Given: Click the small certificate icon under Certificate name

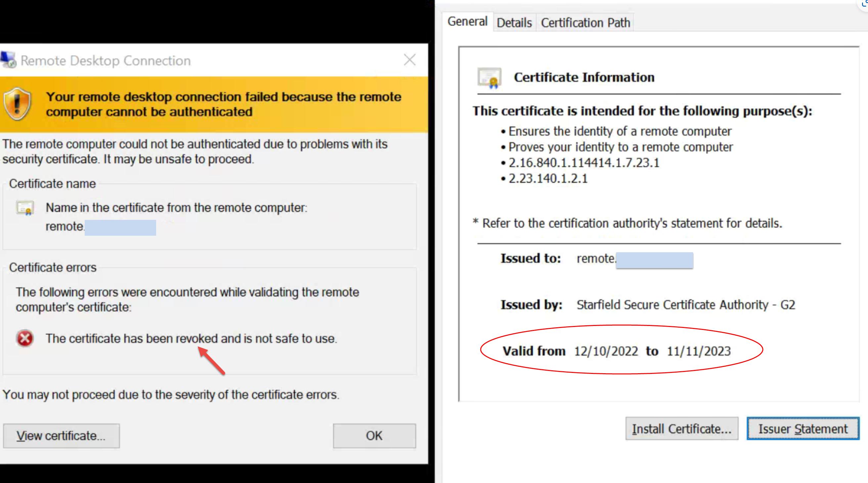Looking at the screenshot, I should 25,208.
